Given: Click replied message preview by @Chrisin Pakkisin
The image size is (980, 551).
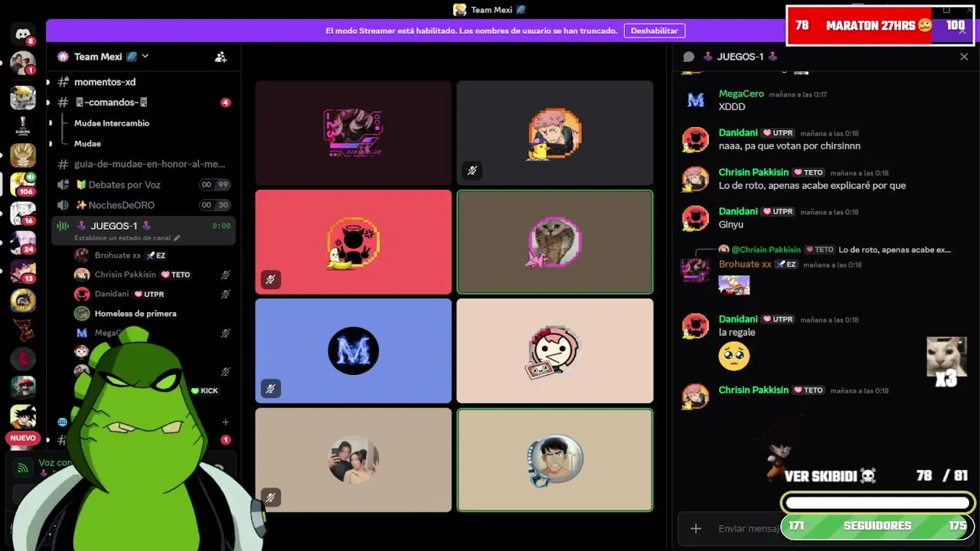Looking at the screenshot, I should coord(894,249).
